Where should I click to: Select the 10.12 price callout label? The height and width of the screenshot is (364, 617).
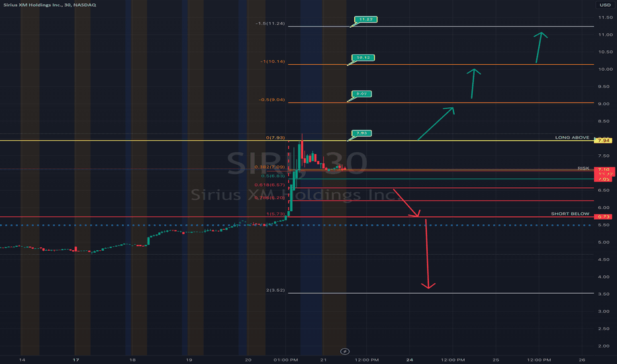pos(363,58)
